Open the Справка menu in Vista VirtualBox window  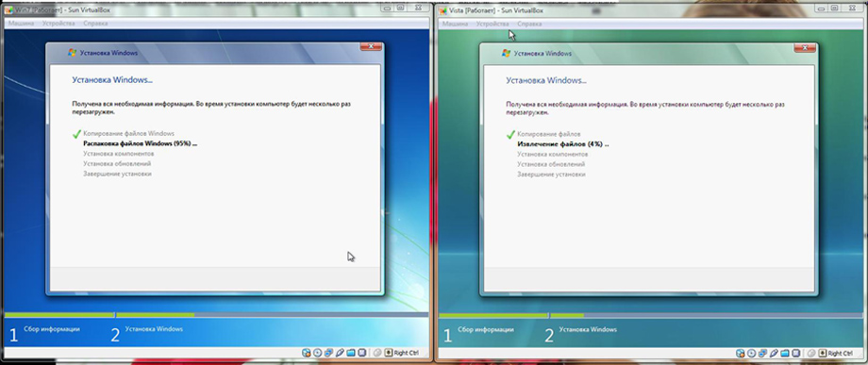point(529,24)
